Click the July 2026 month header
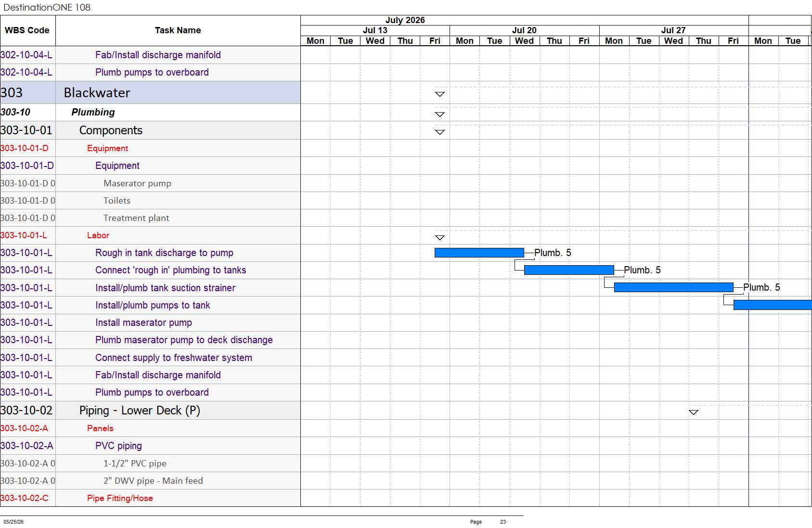 (405, 20)
